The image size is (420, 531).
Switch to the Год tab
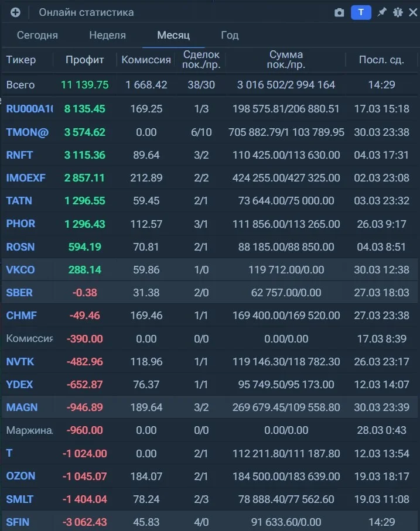[230, 35]
